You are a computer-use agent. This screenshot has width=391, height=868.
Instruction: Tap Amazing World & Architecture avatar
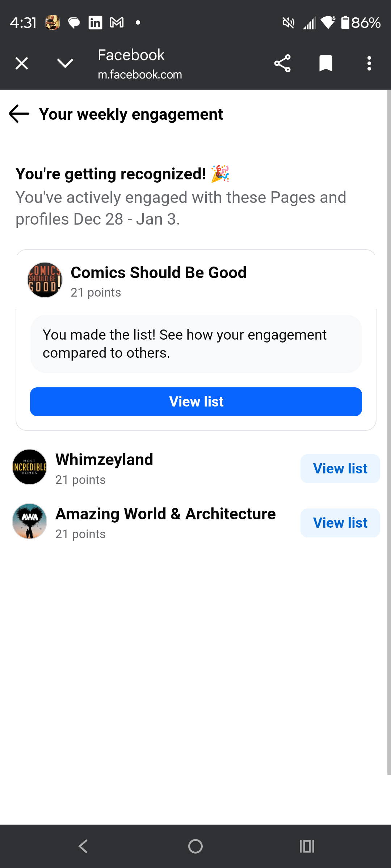coord(30,521)
